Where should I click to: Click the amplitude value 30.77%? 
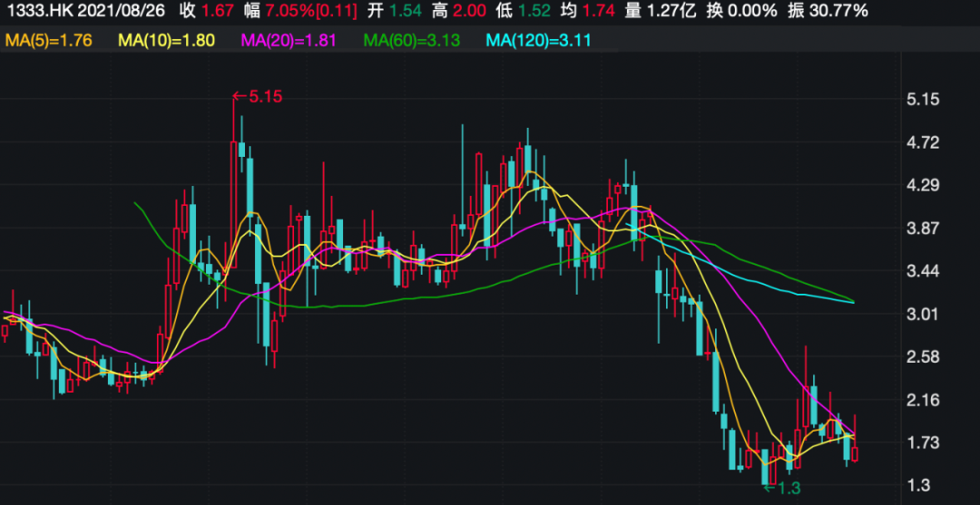(x=838, y=11)
